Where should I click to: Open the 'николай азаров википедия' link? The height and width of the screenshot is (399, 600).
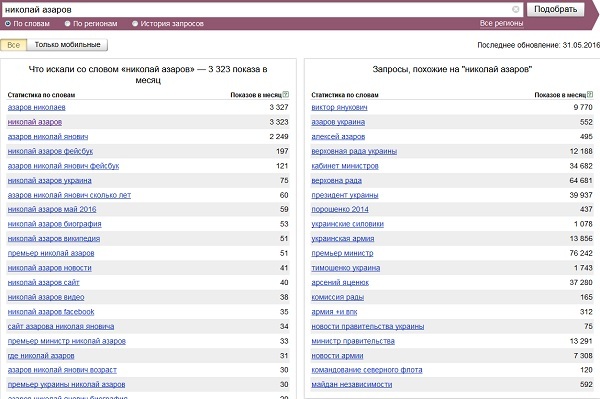54,239
